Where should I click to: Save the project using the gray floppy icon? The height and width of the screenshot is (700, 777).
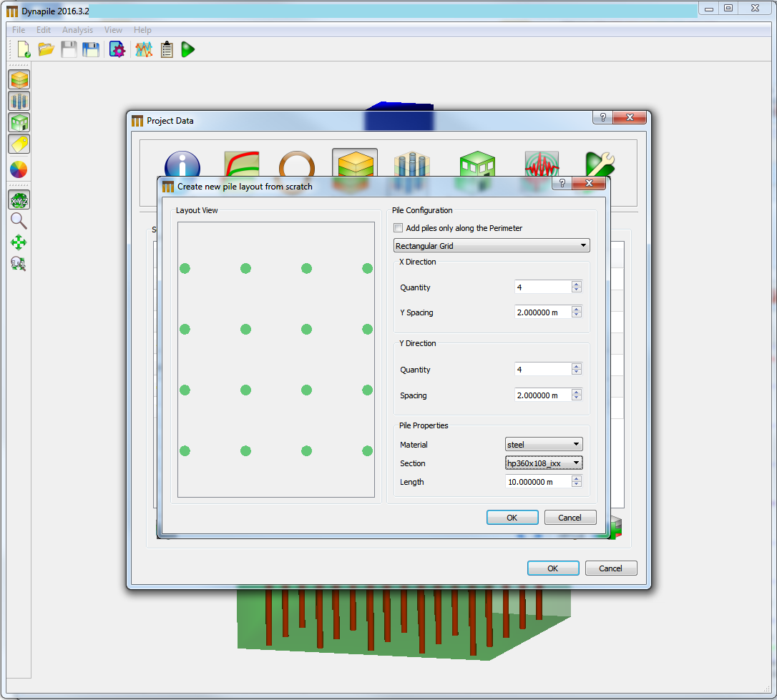(x=69, y=49)
